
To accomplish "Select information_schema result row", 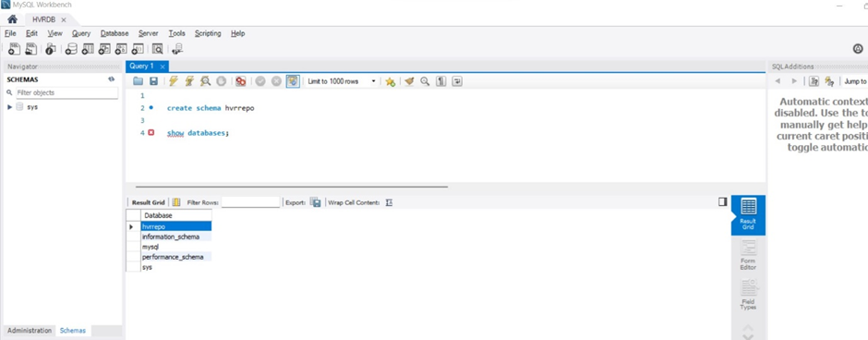I will [x=176, y=237].
